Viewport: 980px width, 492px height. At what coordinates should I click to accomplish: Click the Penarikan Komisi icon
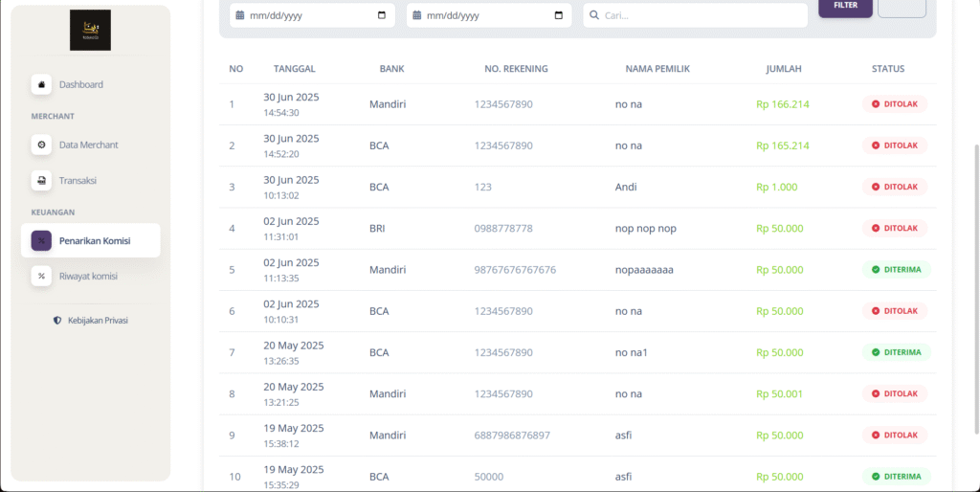[x=41, y=241]
